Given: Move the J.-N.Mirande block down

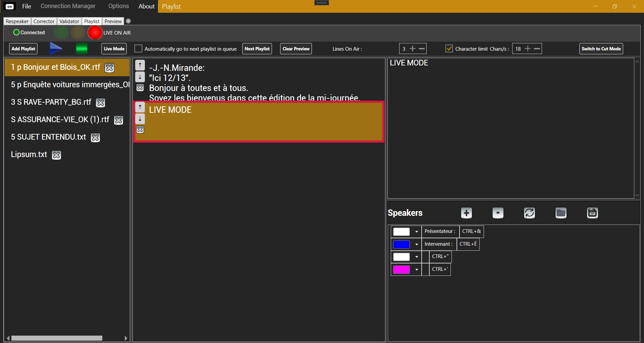Looking at the screenshot, I should click(140, 77).
